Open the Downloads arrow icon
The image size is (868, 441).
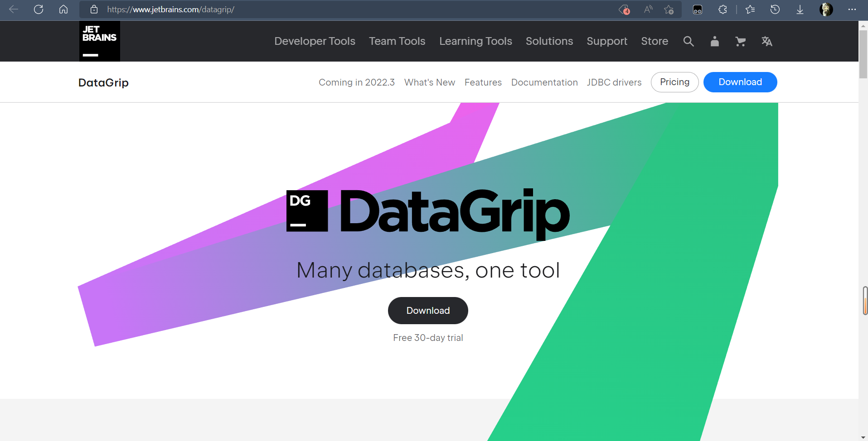(x=800, y=10)
